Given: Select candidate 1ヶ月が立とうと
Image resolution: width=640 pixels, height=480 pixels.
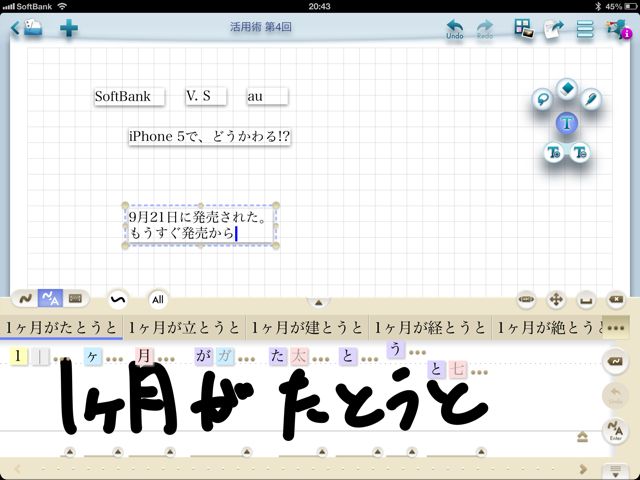Looking at the screenshot, I should (x=184, y=328).
